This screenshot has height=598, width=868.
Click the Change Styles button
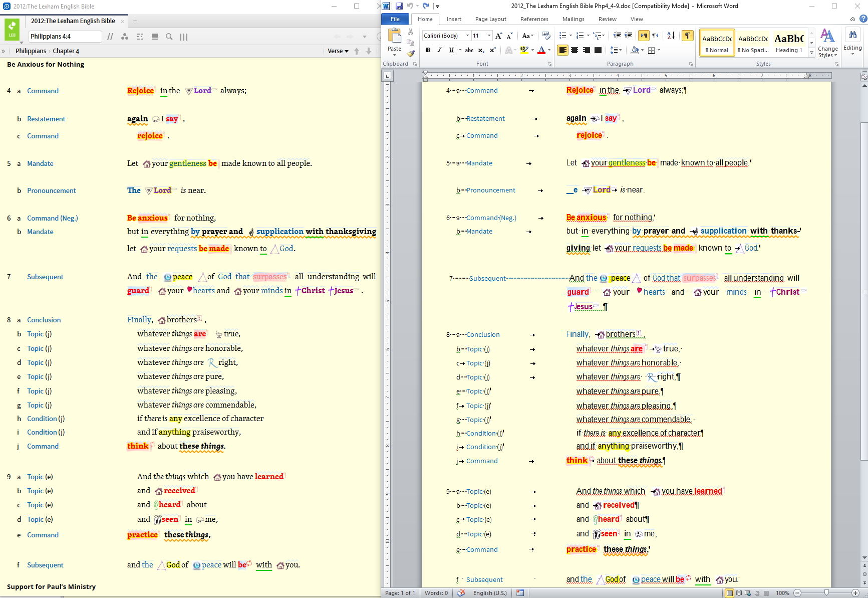point(827,43)
